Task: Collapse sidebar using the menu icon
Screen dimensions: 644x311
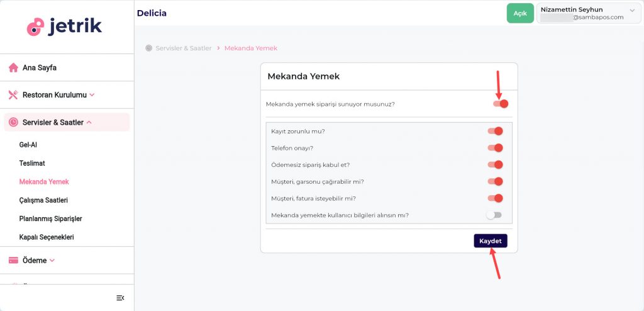Action: click(120, 298)
